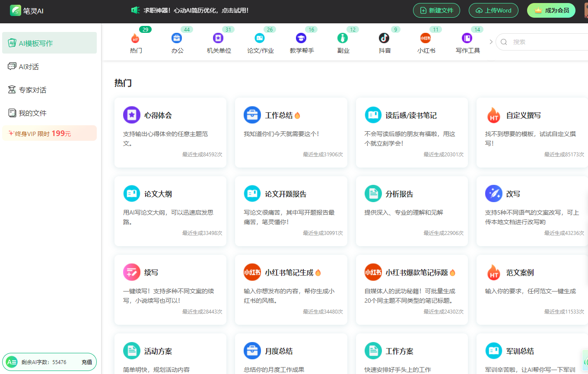This screenshot has height=374, width=588.
Task: Open the 小红书笔记生成 template title
Action: (x=289, y=273)
